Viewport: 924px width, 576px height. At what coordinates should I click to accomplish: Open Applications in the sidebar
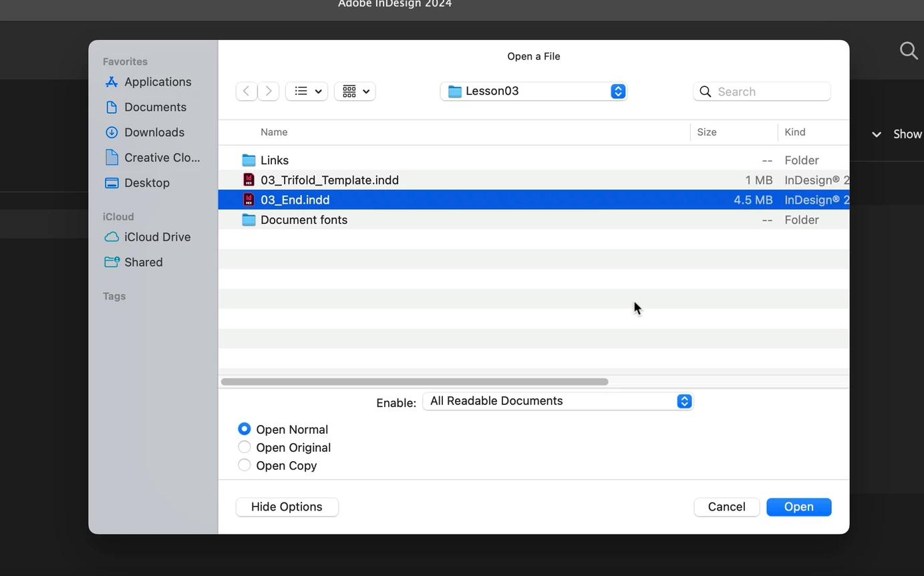148,82
